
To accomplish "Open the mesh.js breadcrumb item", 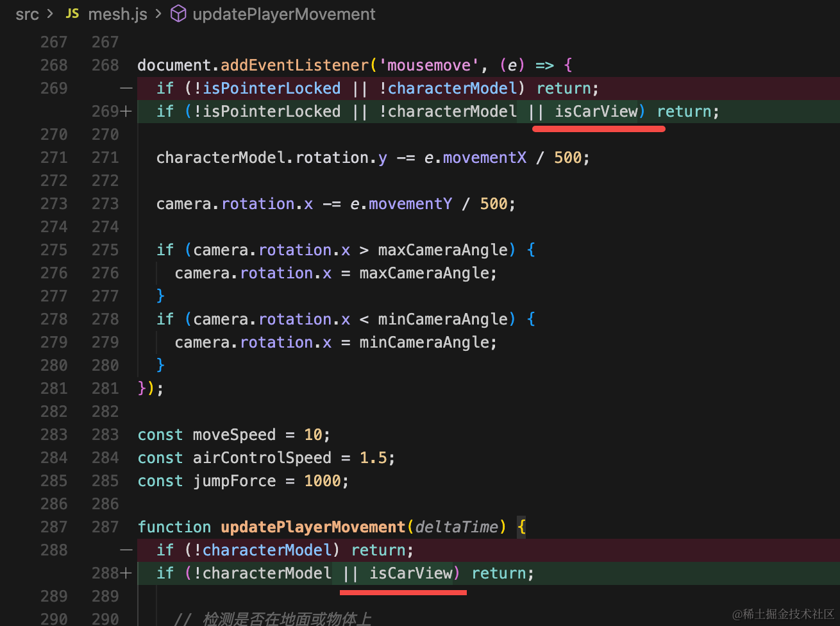I will (118, 14).
